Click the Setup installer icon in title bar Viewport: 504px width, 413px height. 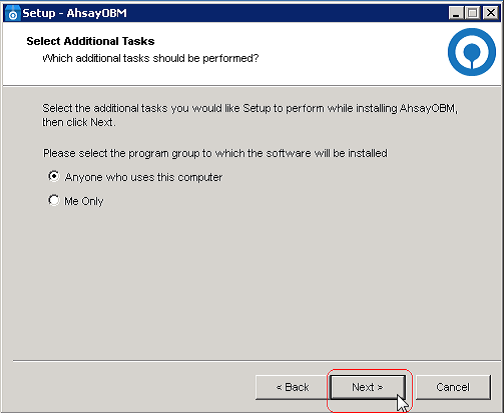pyautogui.click(x=12, y=13)
